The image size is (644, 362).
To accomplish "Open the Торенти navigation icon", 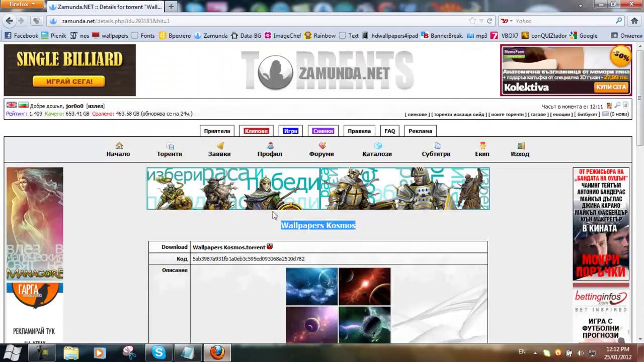I will coord(170,146).
